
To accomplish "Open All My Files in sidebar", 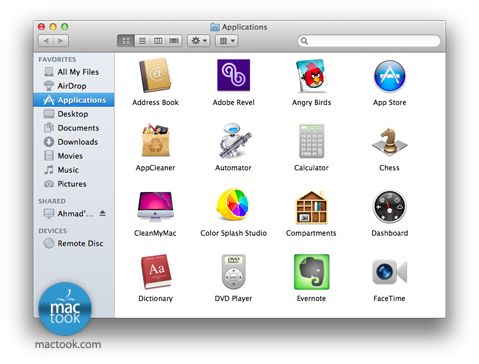I will (74, 72).
